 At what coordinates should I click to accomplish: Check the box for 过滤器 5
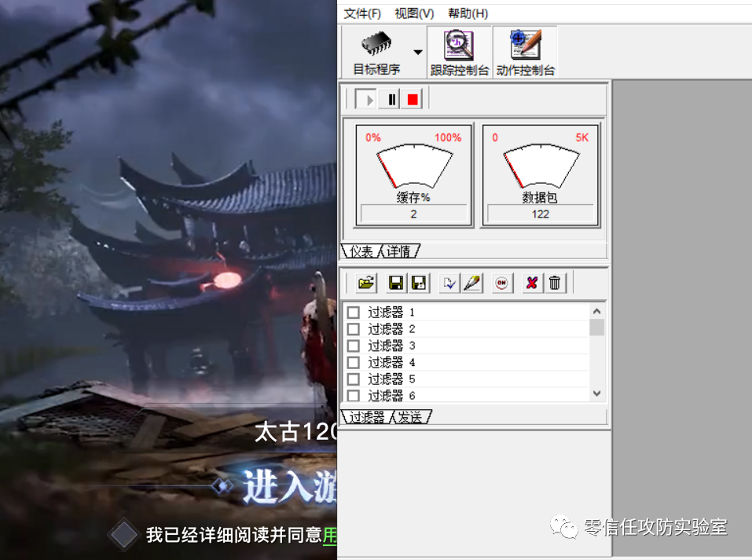click(354, 379)
